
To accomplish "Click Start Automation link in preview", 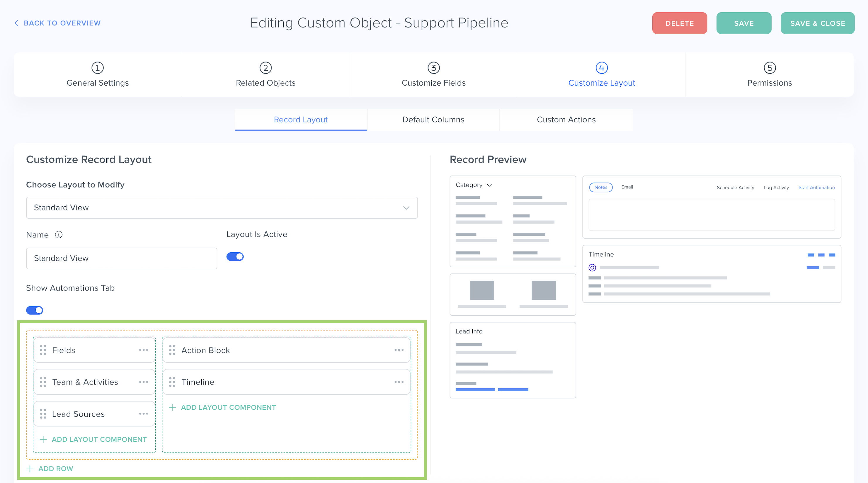I will click(816, 187).
